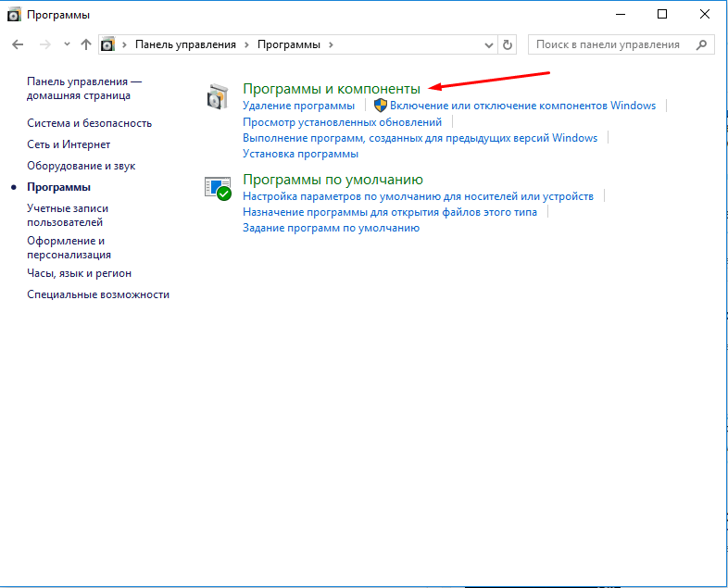Close the Программы window
The image size is (728, 588).
tap(705, 15)
